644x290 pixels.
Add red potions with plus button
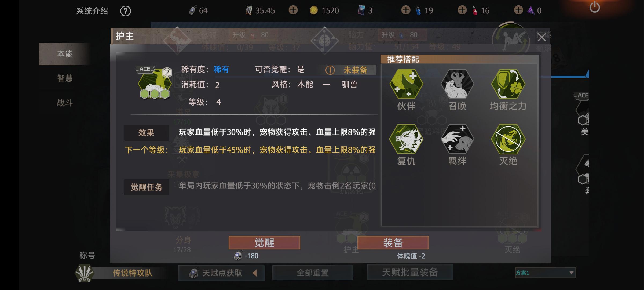point(462,10)
